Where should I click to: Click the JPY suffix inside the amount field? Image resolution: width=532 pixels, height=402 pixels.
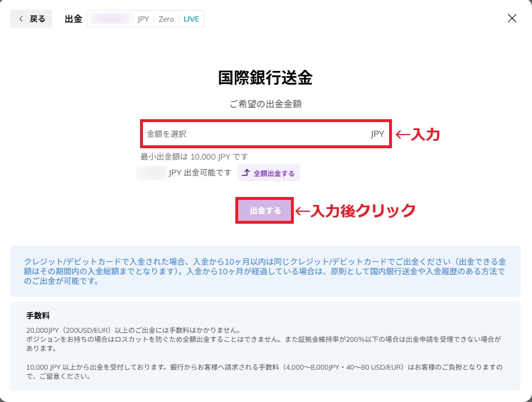(x=377, y=134)
